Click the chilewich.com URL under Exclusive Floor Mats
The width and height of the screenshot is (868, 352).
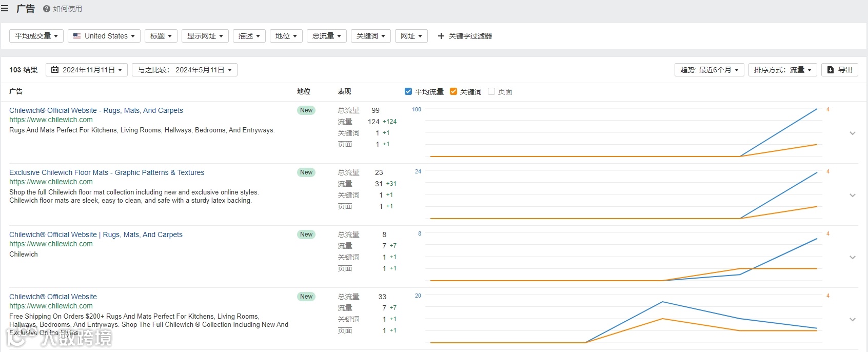pos(51,182)
